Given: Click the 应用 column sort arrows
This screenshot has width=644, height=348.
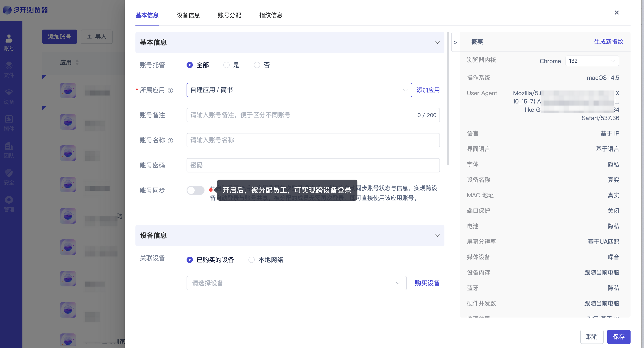Looking at the screenshot, I should (x=77, y=62).
